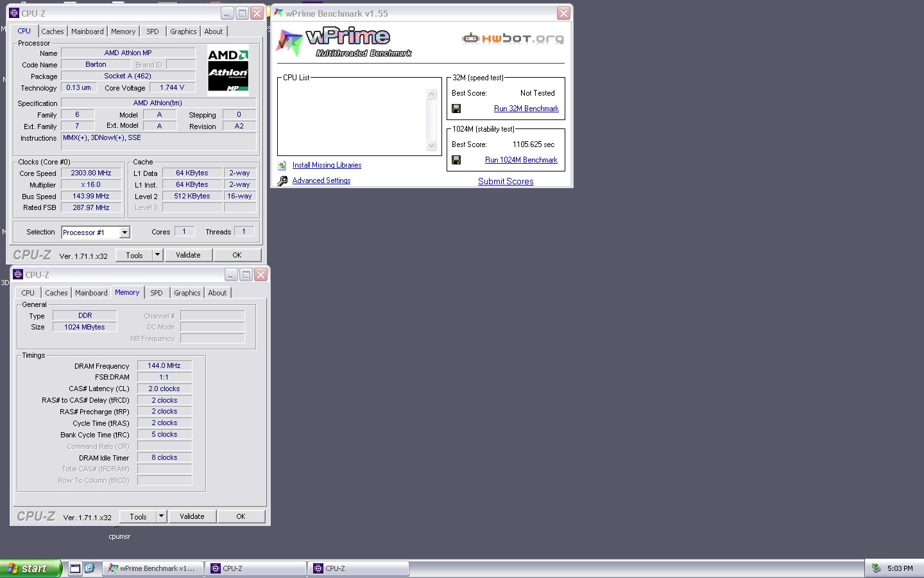The width and height of the screenshot is (924, 578).
Task: Click the Advanced Settings wrench icon
Action: pos(282,181)
